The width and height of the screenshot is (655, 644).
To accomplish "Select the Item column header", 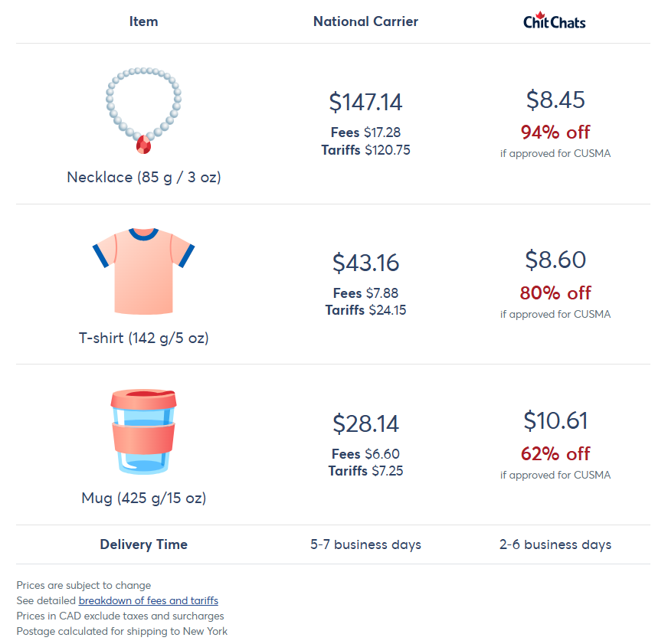I will point(143,21).
